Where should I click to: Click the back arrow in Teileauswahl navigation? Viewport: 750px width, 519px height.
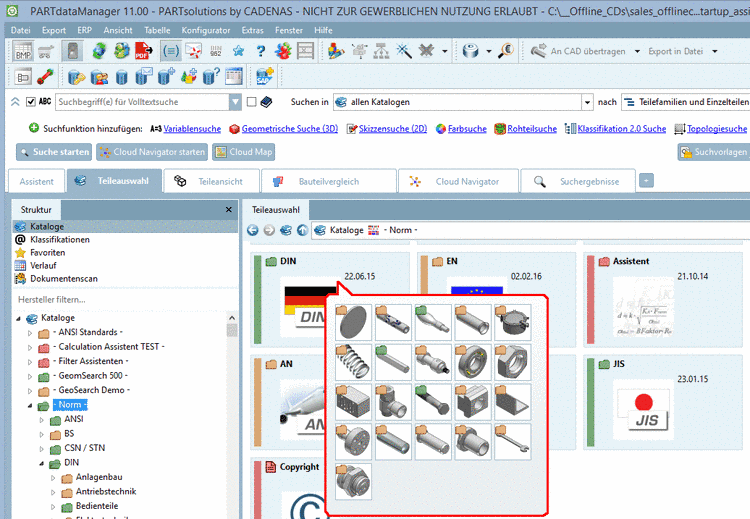254,230
